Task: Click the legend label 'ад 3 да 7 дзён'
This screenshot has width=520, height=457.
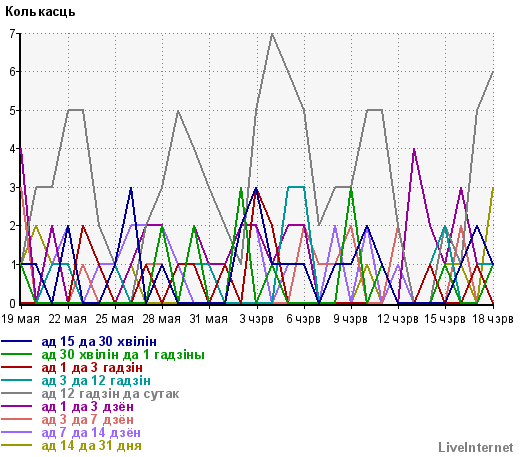Action: click(x=88, y=420)
